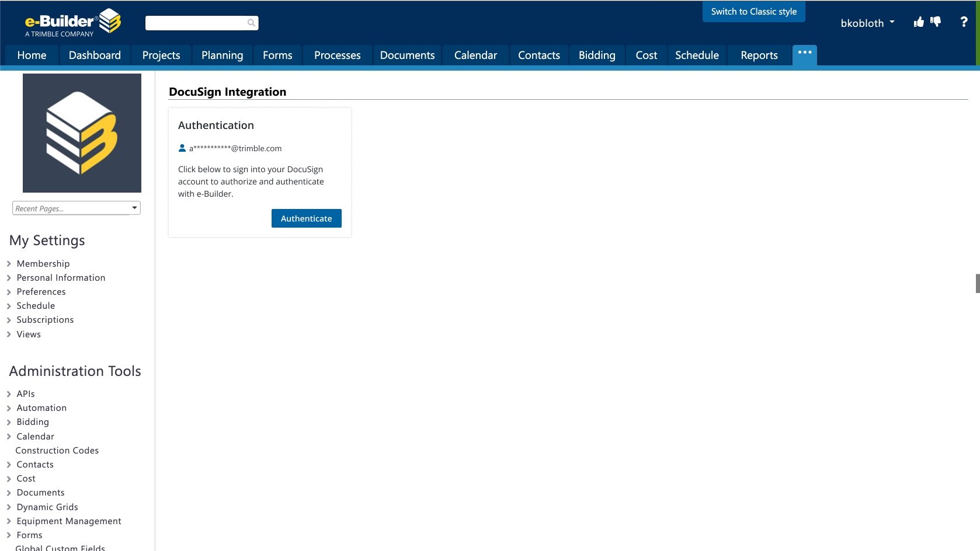Expand the Automation chevron
980x551 pixels.
coord(9,408)
